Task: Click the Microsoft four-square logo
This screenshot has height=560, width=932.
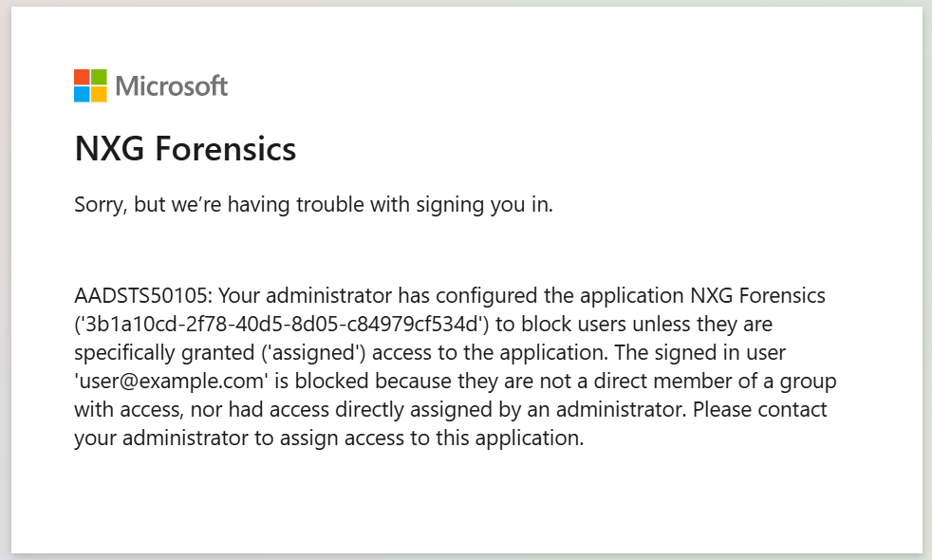Action: click(90, 85)
